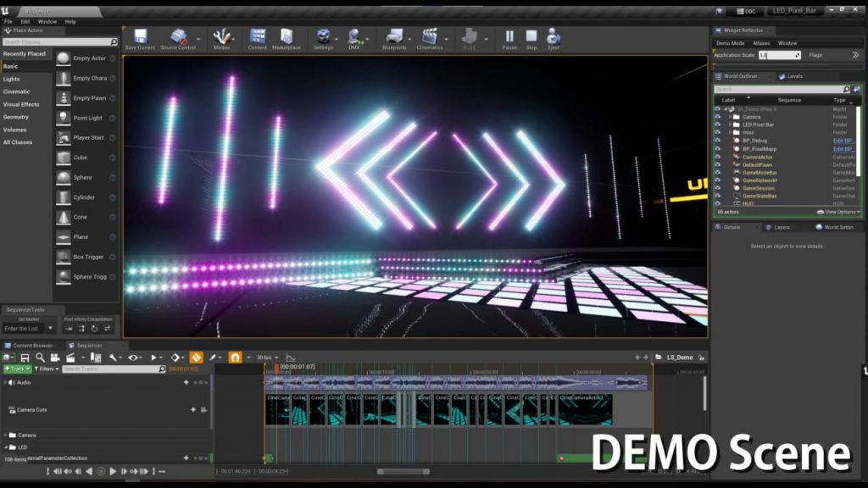Open the File menu
The height and width of the screenshot is (488, 868).
[x=8, y=21]
